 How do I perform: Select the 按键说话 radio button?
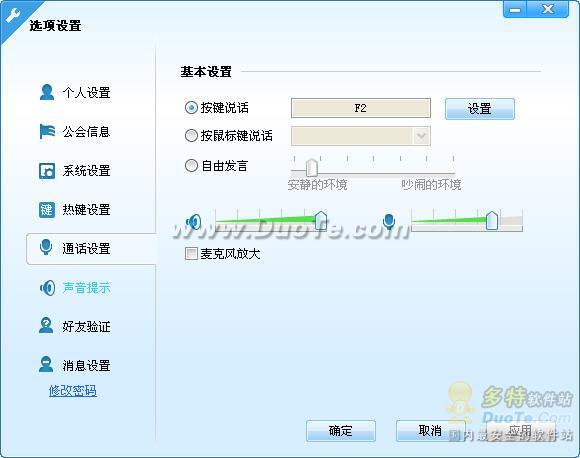(x=191, y=108)
